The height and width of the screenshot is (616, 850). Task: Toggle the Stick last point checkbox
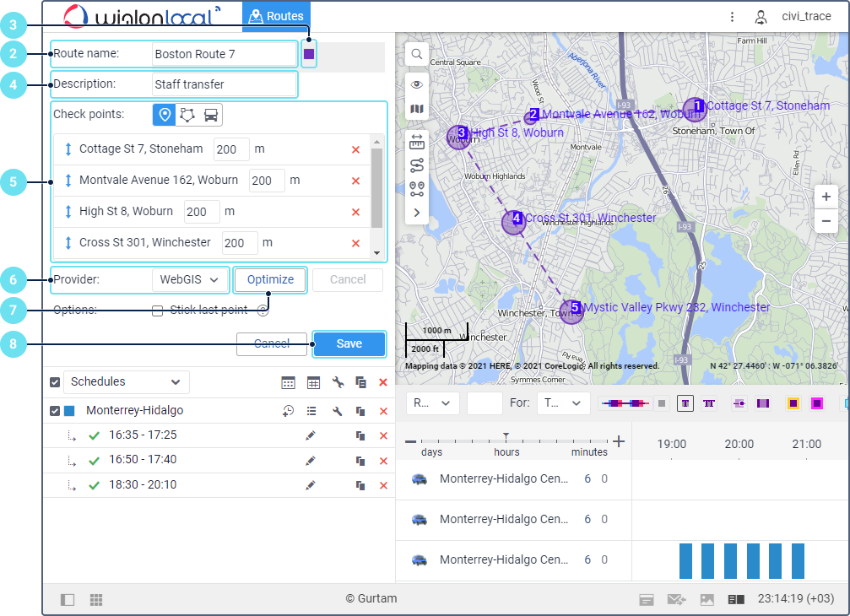coord(157,311)
